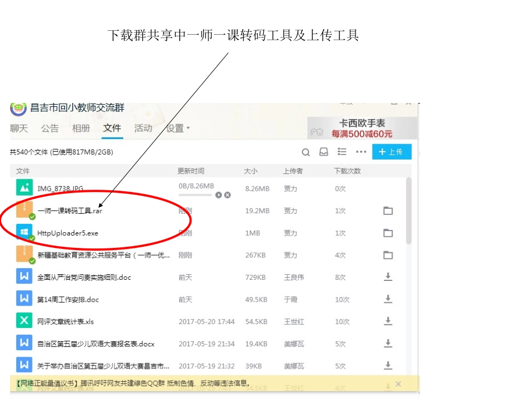Click the group name 昌吉市回小教师交流群

(x=77, y=108)
